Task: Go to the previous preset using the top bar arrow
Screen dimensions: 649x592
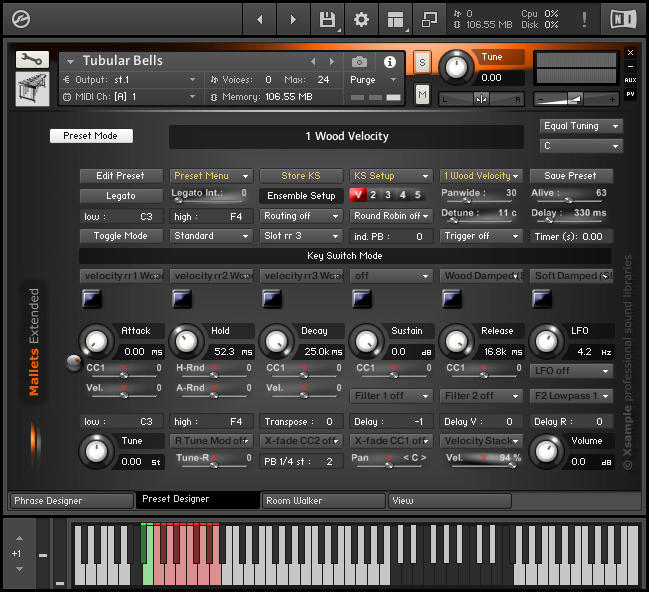Action: pyautogui.click(x=260, y=19)
